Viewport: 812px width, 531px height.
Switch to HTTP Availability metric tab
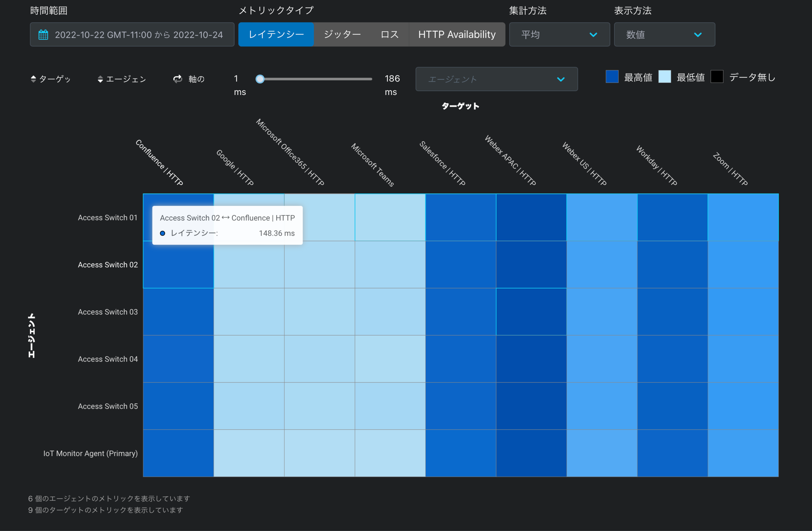(x=457, y=34)
